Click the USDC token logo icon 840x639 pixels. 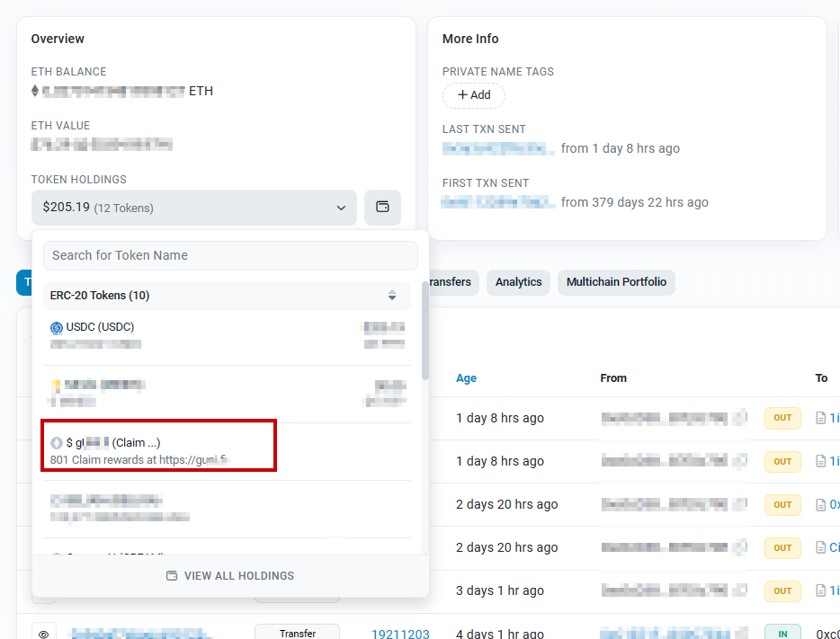(x=57, y=327)
